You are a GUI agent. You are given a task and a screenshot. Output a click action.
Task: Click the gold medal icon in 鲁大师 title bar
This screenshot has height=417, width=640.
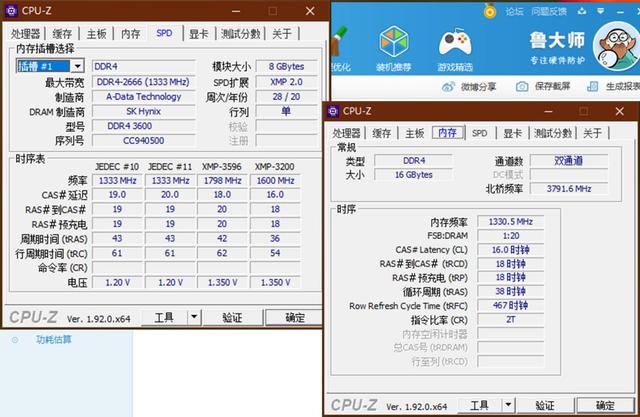pos(489,11)
